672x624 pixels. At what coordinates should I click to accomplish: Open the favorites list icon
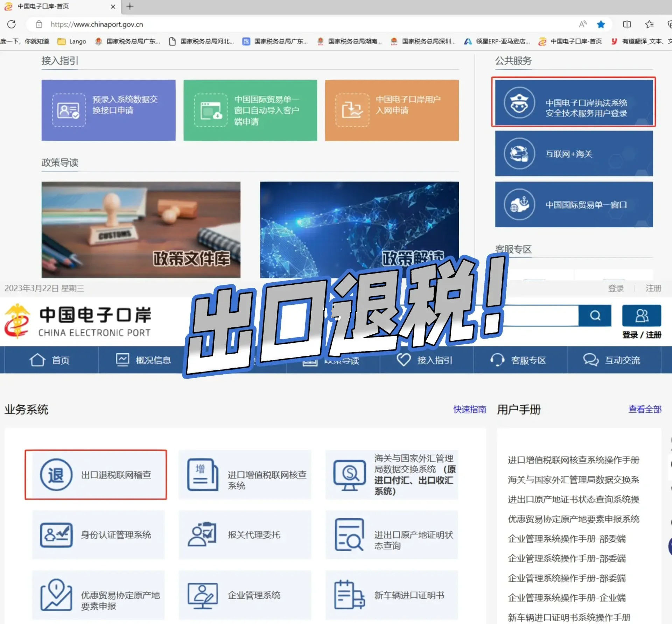pos(649,24)
